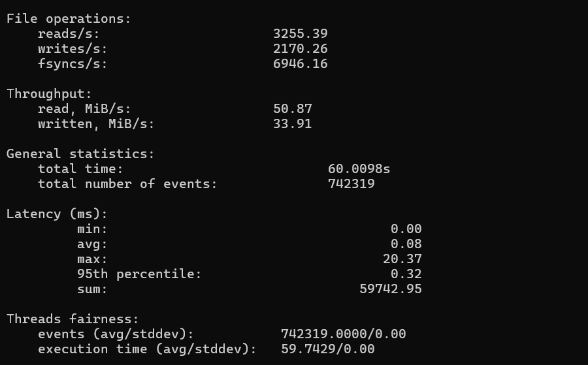
Task: Click the latency 'min:' label
Action: pos(92,229)
